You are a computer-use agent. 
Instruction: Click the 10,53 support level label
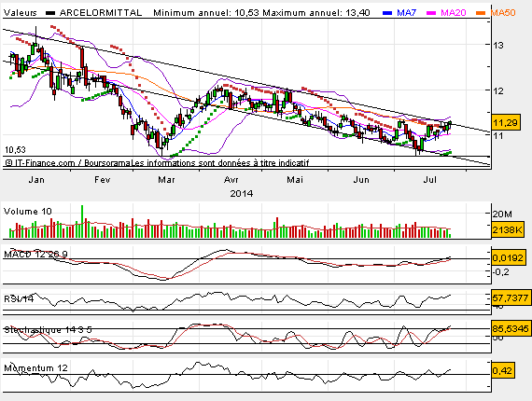[15, 149]
